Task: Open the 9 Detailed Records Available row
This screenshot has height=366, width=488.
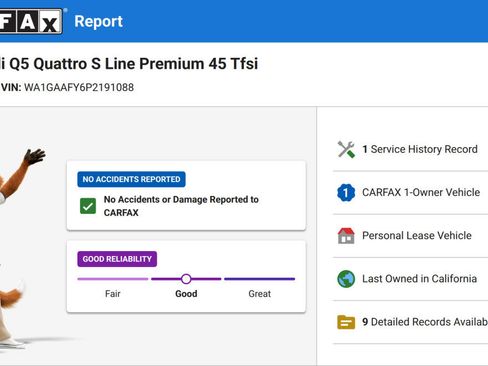Action: point(410,322)
